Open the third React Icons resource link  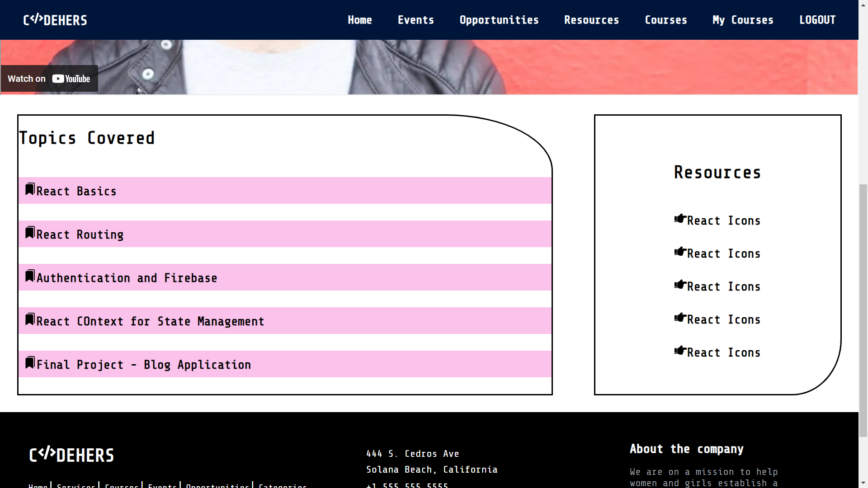coord(723,287)
